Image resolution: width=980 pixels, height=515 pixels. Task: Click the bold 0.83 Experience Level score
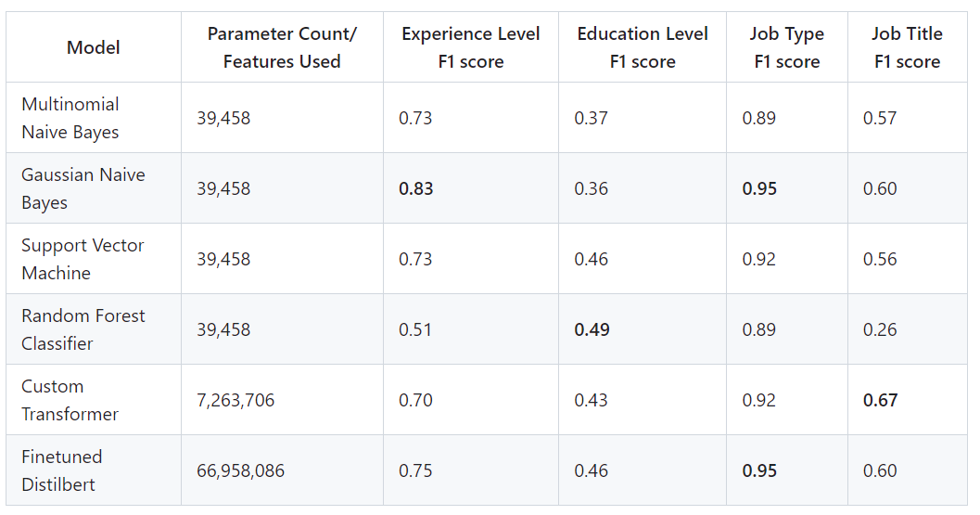[x=415, y=188]
